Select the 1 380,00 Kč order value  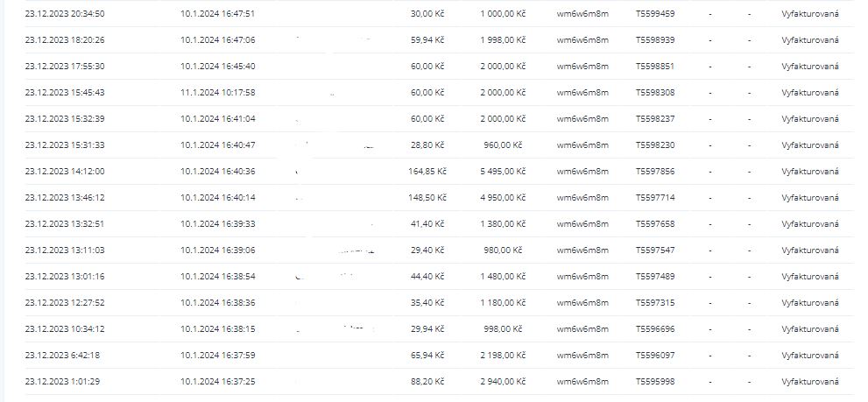(x=503, y=224)
